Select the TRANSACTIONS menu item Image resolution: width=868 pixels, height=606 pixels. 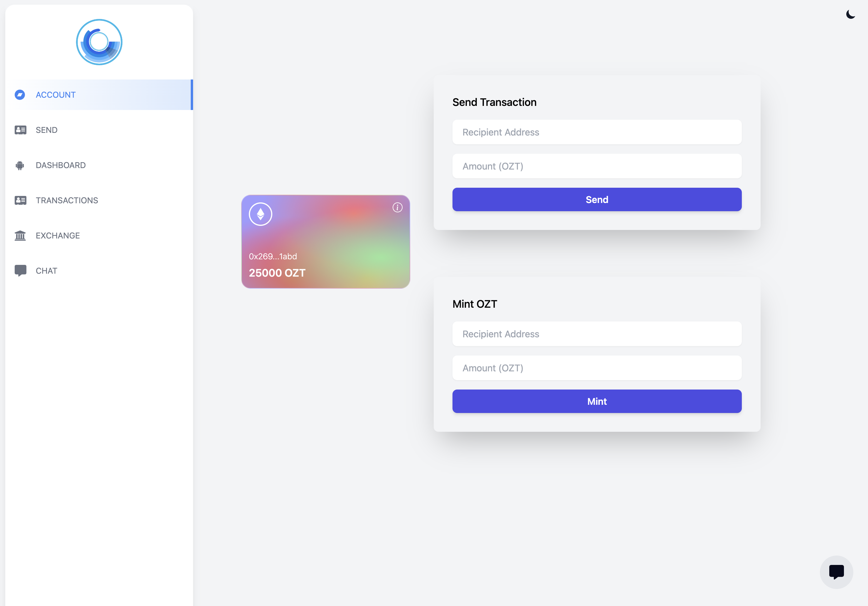tap(67, 200)
